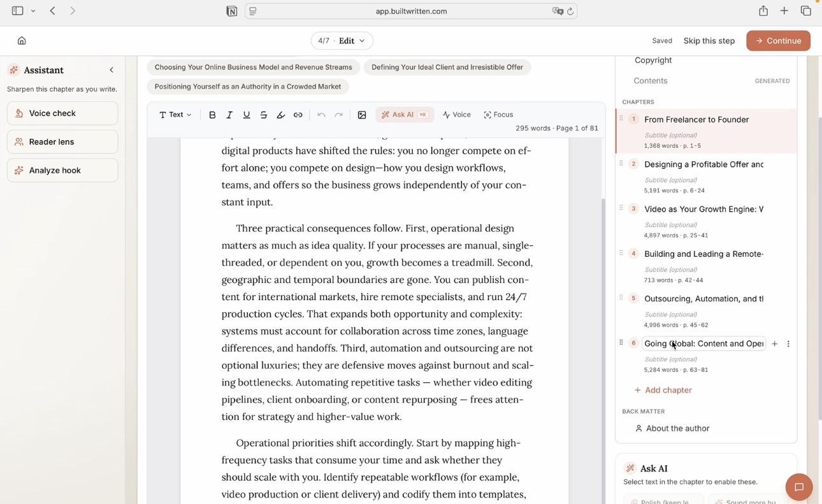Grab drag handle of chapter 1
The image size is (822, 504).
[621, 119]
